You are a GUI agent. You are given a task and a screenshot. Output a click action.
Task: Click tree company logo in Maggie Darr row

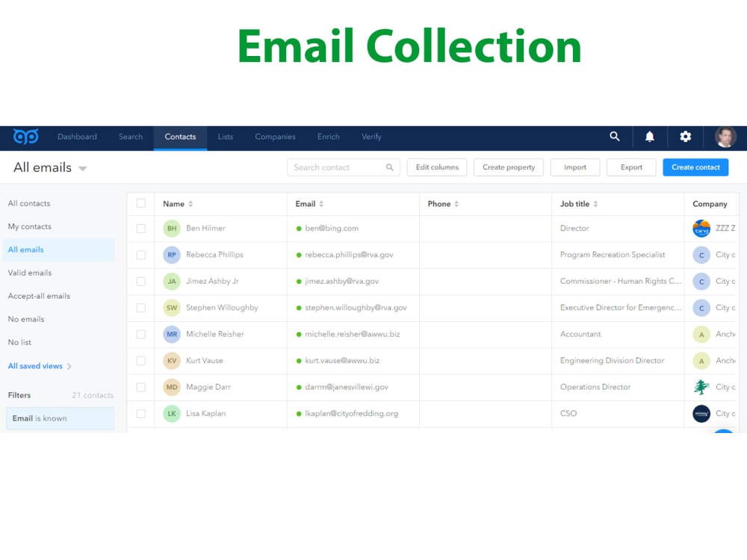pos(701,387)
